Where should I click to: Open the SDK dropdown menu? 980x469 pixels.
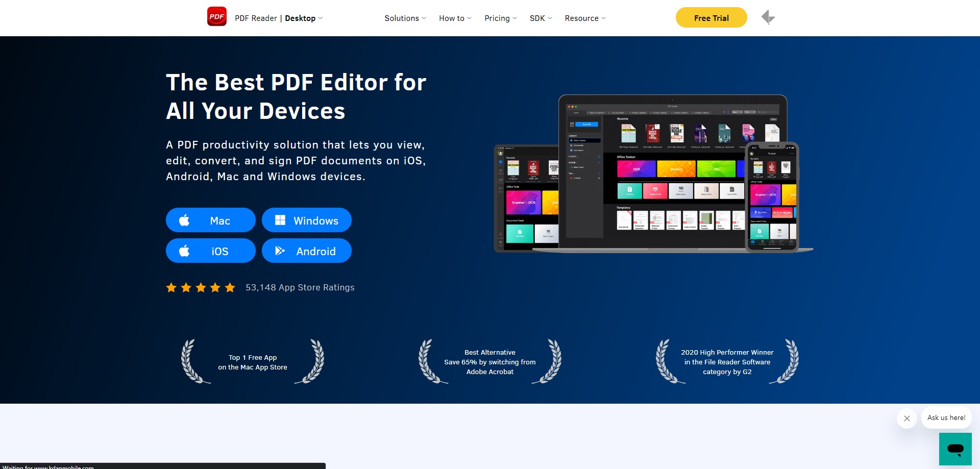tap(541, 18)
